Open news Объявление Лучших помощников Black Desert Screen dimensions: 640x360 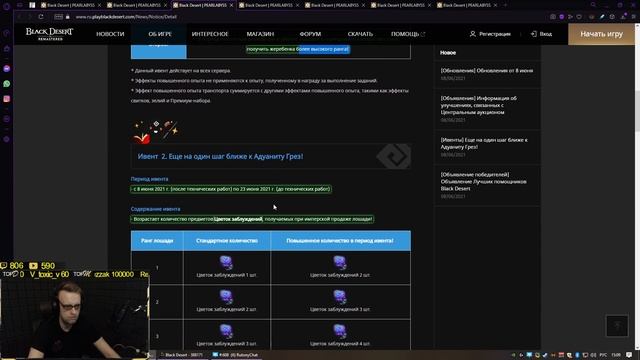tap(483, 181)
